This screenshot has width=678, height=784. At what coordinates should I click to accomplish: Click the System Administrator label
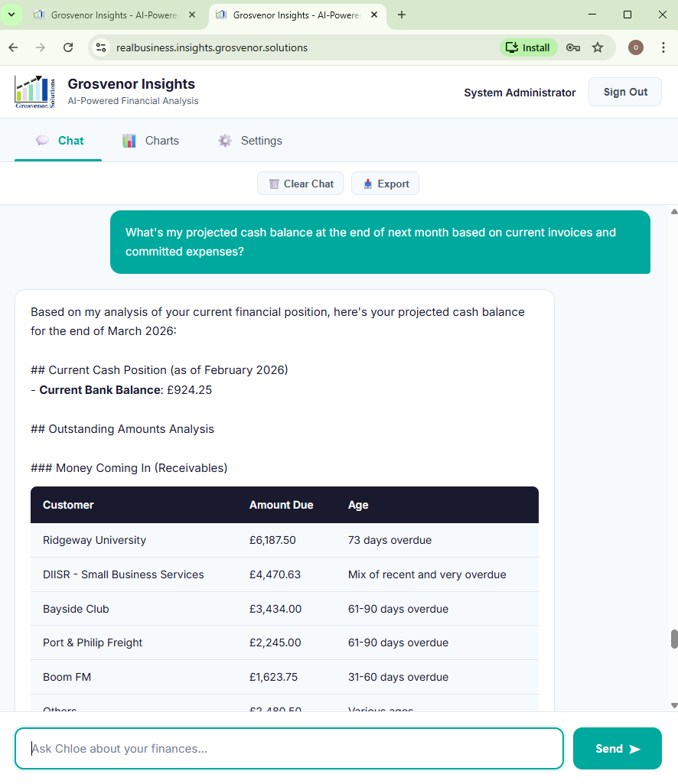[x=520, y=93]
